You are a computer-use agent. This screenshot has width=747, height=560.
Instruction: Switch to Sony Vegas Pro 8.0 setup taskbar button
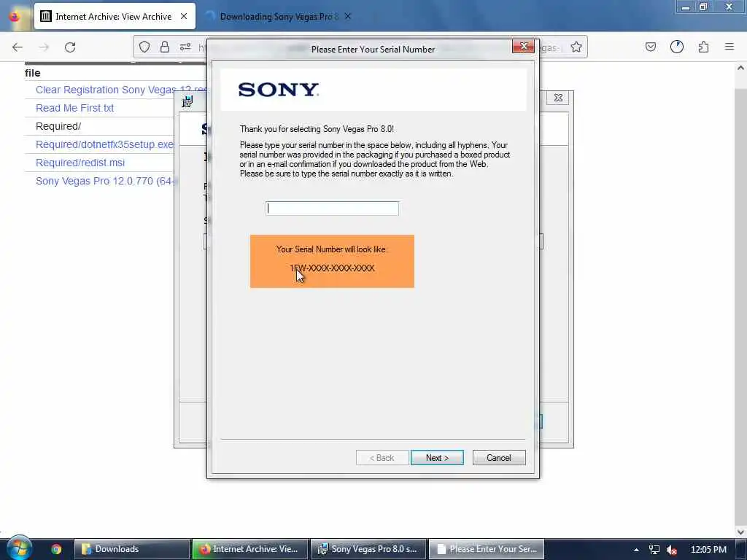coord(368,549)
